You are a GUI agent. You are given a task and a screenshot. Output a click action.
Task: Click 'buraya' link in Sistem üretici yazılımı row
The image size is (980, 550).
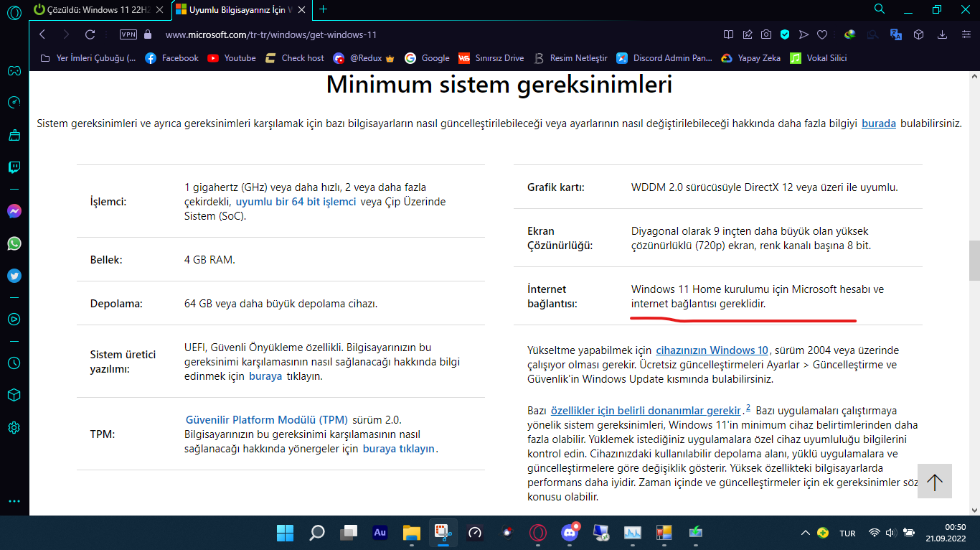[265, 376]
